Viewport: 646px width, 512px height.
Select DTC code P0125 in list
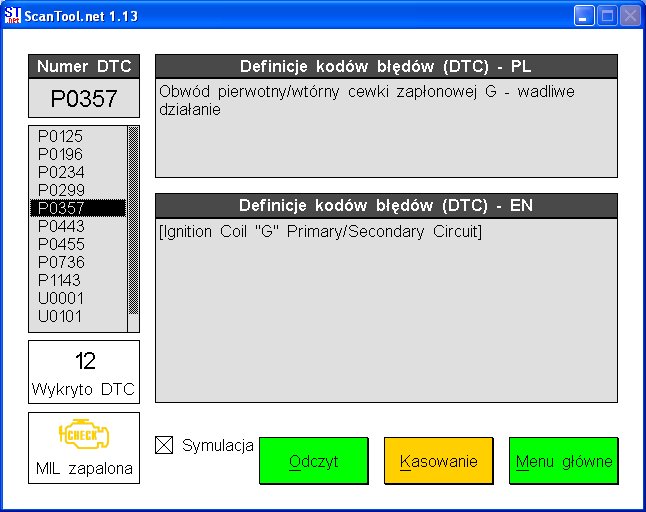pos(60,136)
